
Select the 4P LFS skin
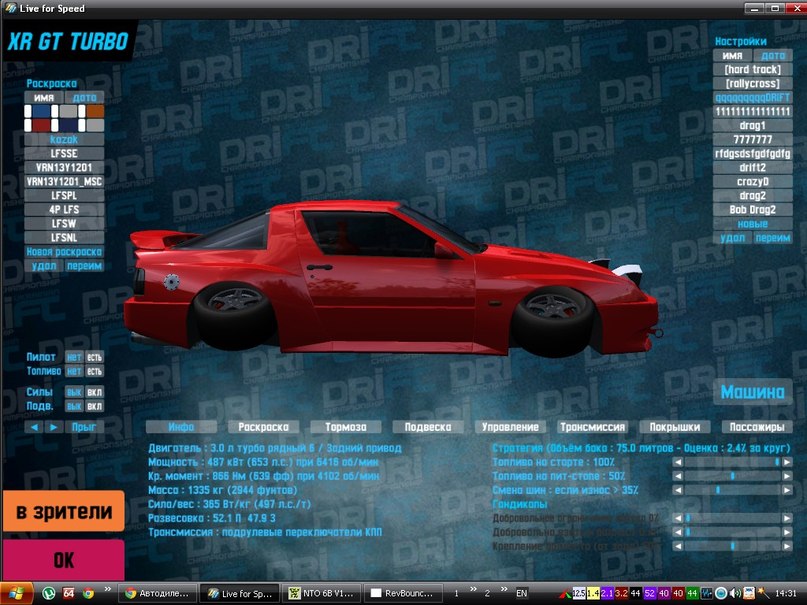pyautogui.click(x=64, y=210)
